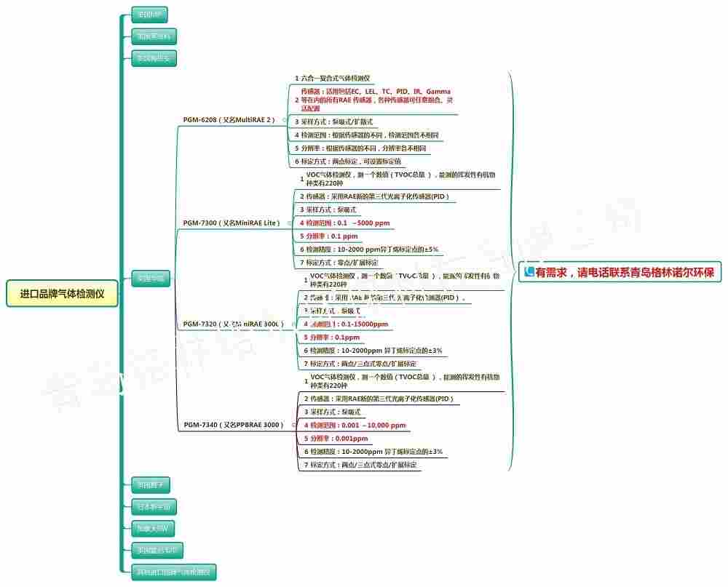
Task: Collapse the PGM-7300 MiniRAE Lite branch
Action: click(x=289, y=223)
